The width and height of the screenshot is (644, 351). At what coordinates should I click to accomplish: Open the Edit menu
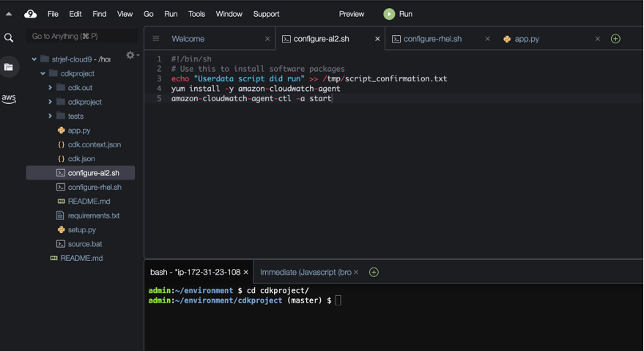pyautogui.click(x=75, y=14)
